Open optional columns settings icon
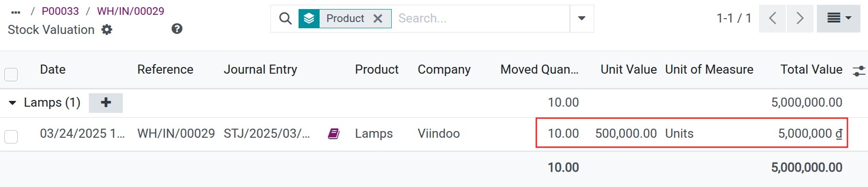This screenshot has width=868, height=187. tap(858, 71)
